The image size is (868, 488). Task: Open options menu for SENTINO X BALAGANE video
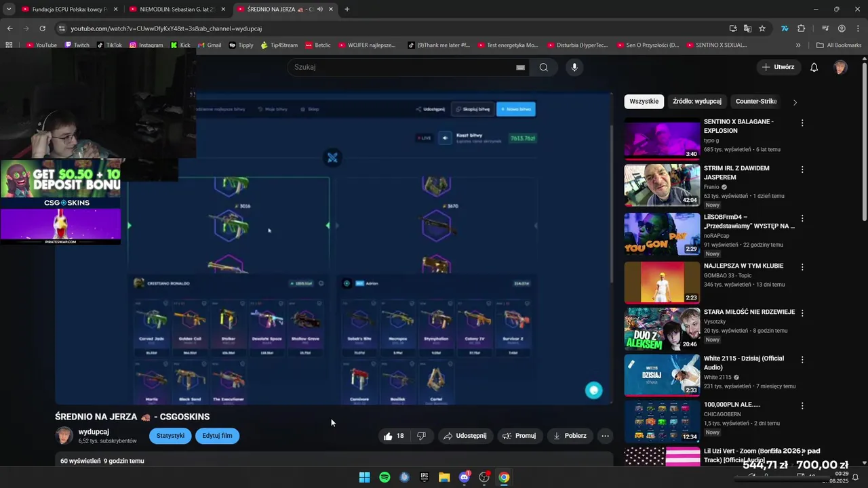[802, 123]
